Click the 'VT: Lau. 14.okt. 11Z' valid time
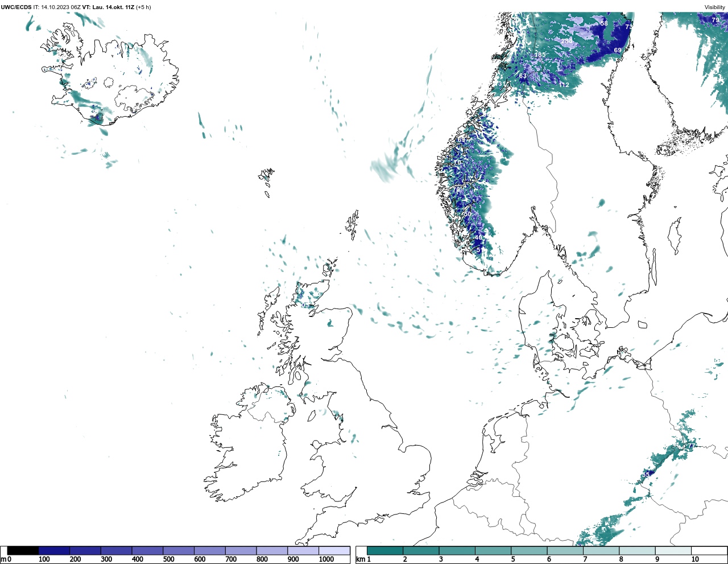This screenshot has width=728, height=564. 108,7
